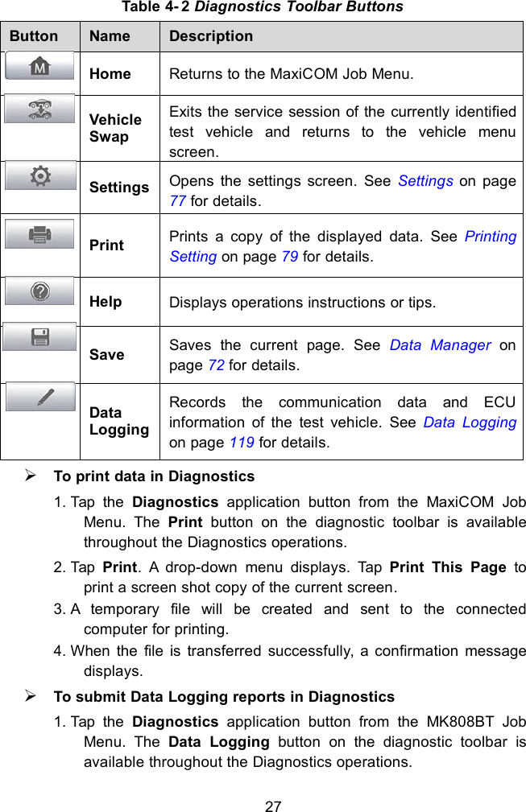Click 'Displays operations instructions or tips.' text
The image size is (526, 812).
tap(303, 302)
